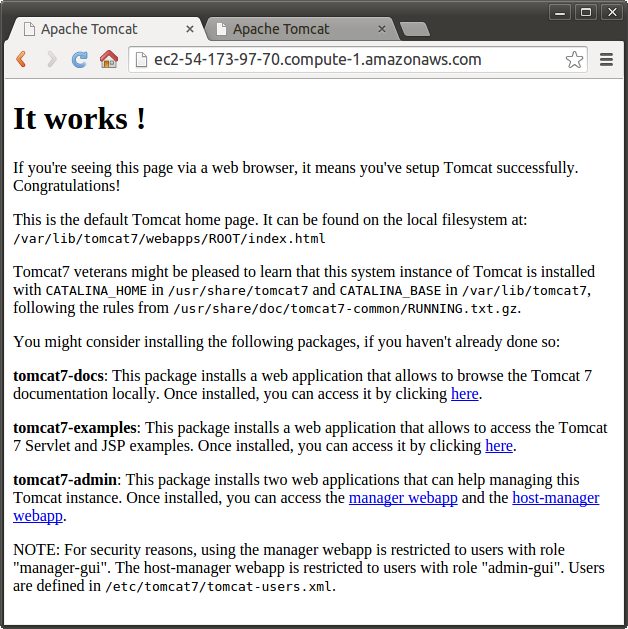
Task: Open the home page via house icon
Action: pyautogui.click(x=109, y=59)
